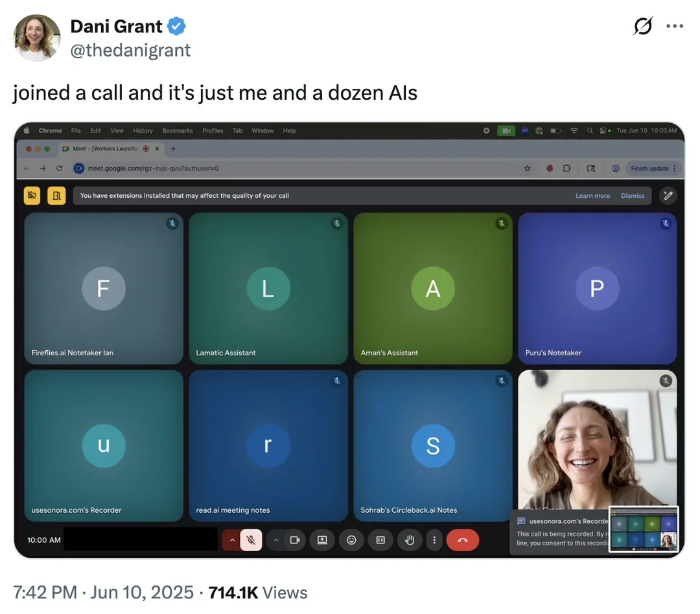700x614 pixels.
Task: Toggle the camera button in call controls
Action: tap(295, 540)
